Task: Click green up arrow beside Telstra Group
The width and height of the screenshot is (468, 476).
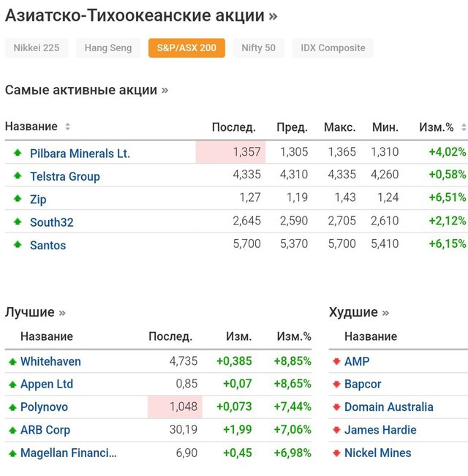Action: (18, 176)
